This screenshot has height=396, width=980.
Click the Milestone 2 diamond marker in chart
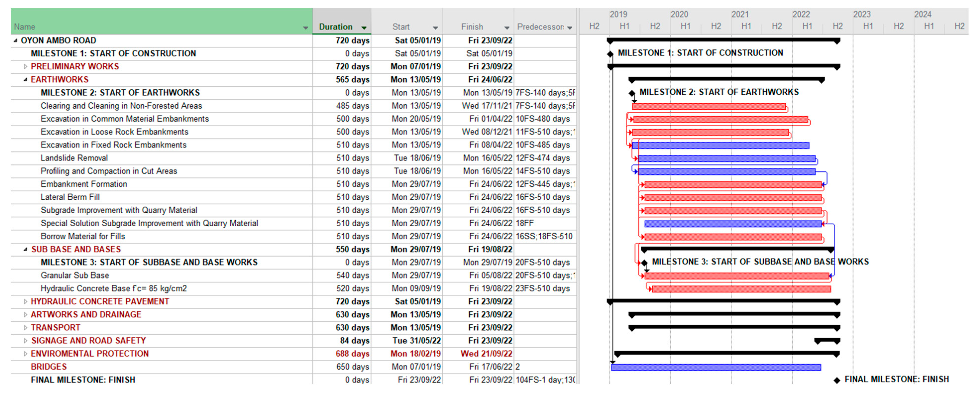632,93
